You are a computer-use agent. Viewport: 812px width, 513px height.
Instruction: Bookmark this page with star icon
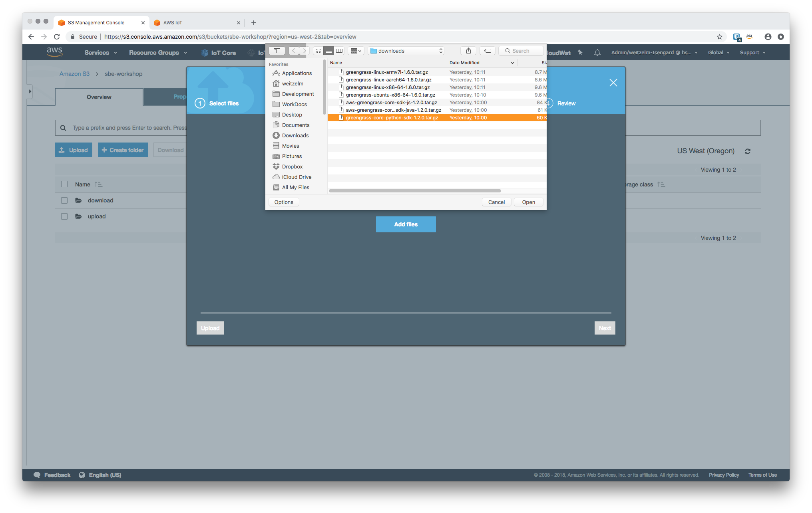pyautogui.click(x=720, y=37)
